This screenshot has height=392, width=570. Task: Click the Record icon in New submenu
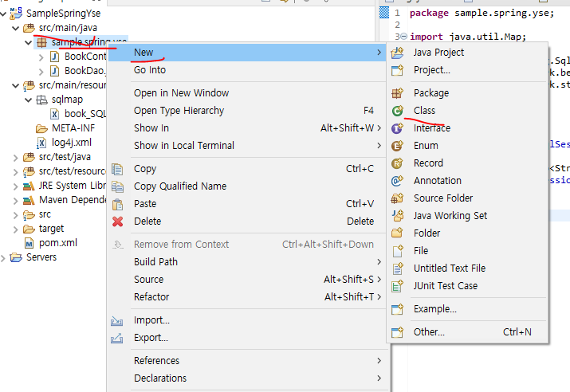coord(397,163)
